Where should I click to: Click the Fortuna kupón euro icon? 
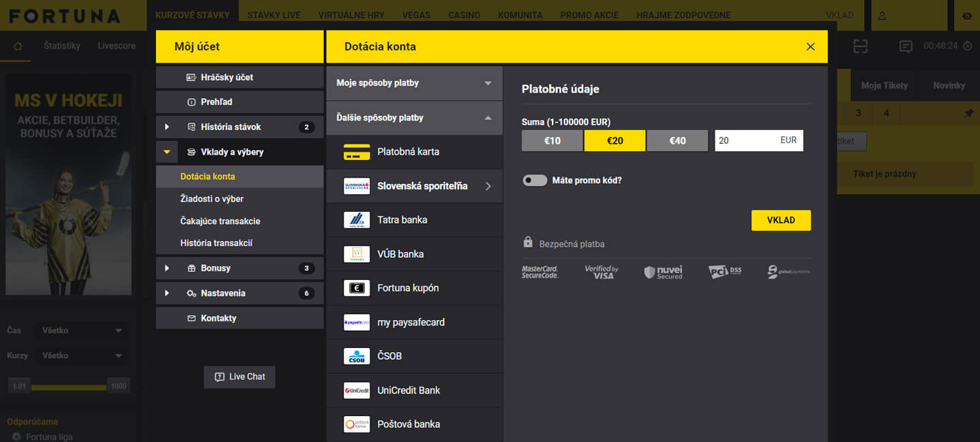357,288
